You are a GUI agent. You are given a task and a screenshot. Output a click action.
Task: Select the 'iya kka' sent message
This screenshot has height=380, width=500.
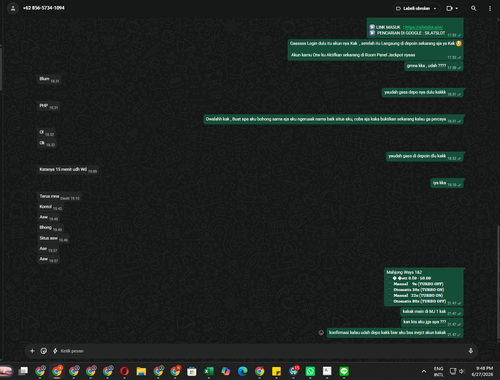pyautogui.click(x=447, y=183)
